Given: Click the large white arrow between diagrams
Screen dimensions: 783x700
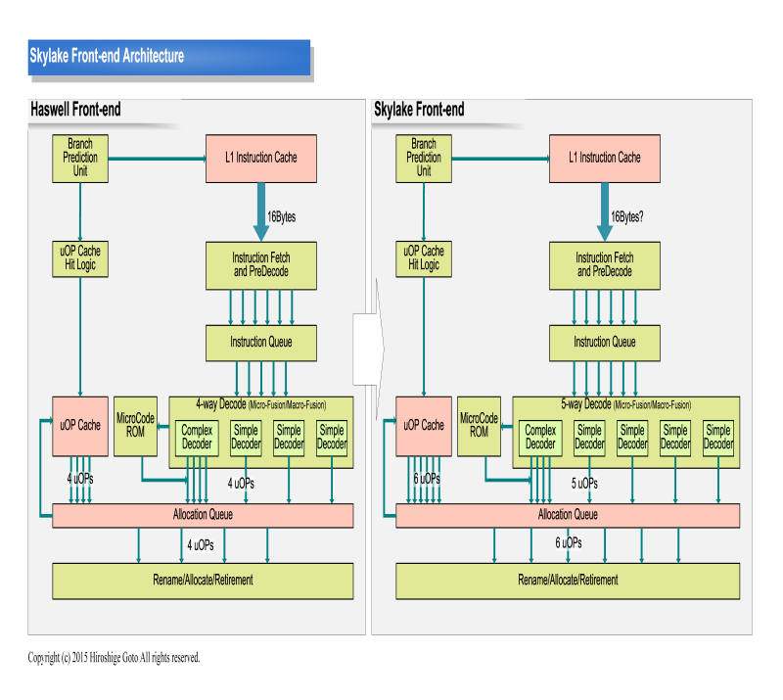Looking at the screenshot, I should [368, 350].
